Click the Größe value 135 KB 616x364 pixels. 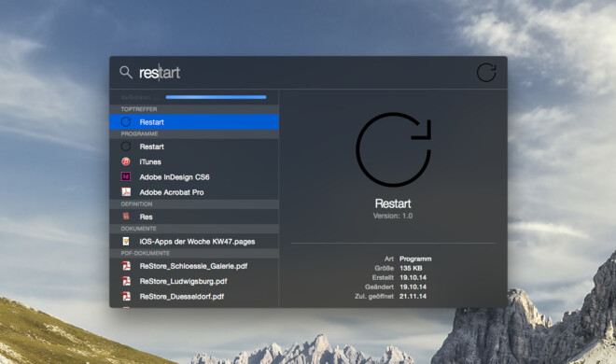click(411, 268)
